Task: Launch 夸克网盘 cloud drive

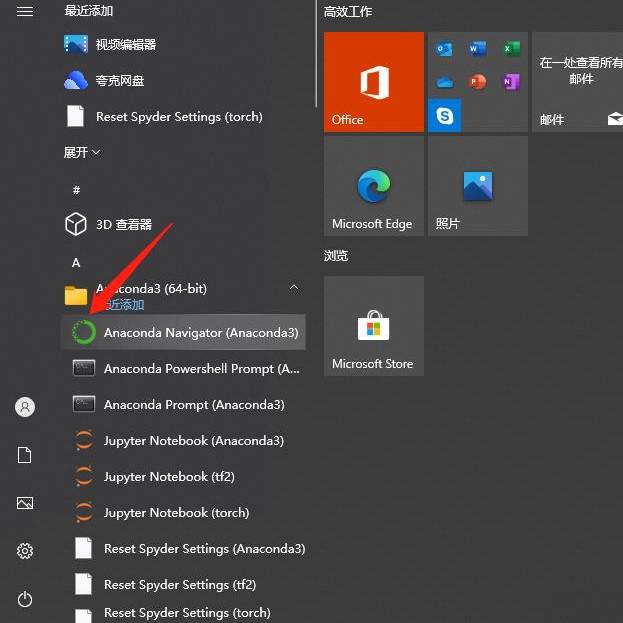Action: (183, 81)
